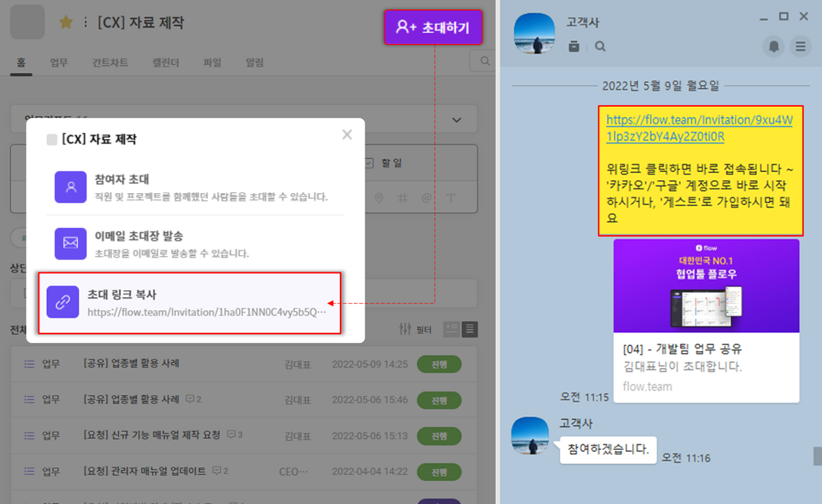Open the 간트차트 tab

(x=110, y=62)
